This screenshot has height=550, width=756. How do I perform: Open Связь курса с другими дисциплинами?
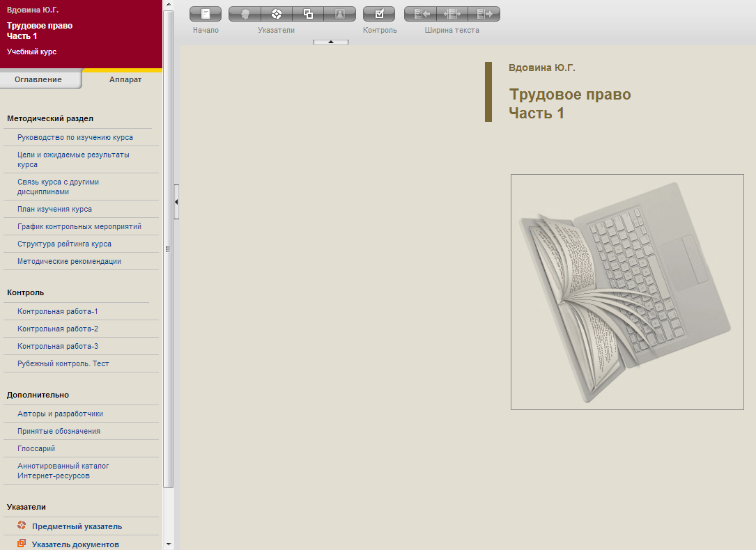pyautogui.click(x=59, y=187)
